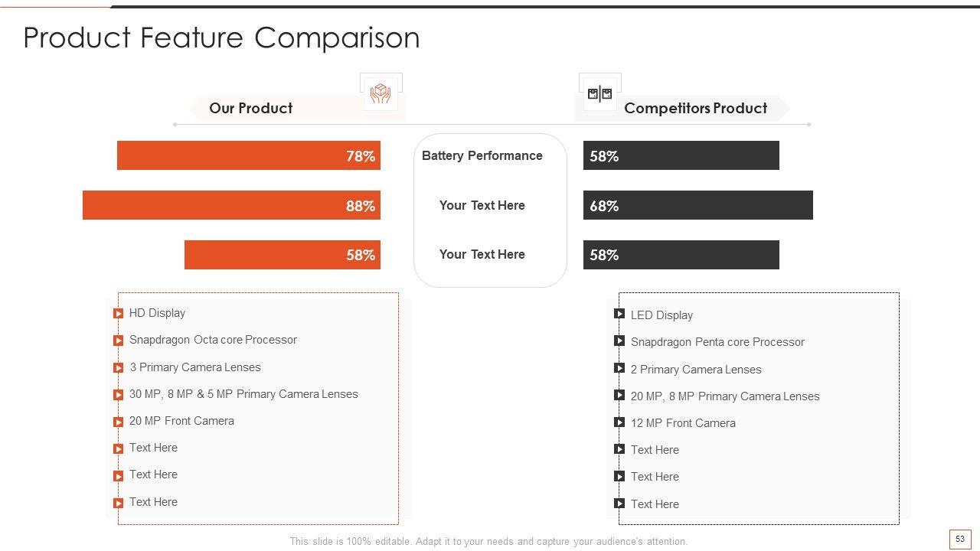Image resolution: width=980 pixels, height=551 pixels.
Task: Click the dark bullet beside LED Display
Action: (619, 314)
